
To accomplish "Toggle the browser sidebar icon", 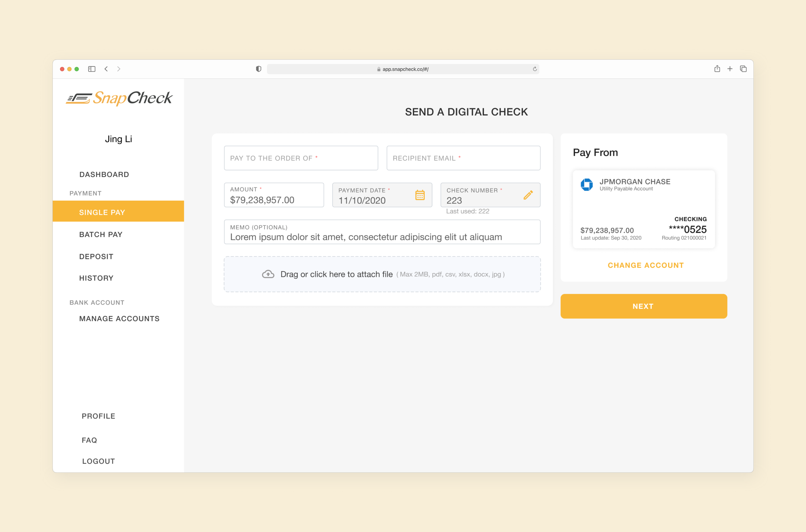I will [x=92, y=69].
